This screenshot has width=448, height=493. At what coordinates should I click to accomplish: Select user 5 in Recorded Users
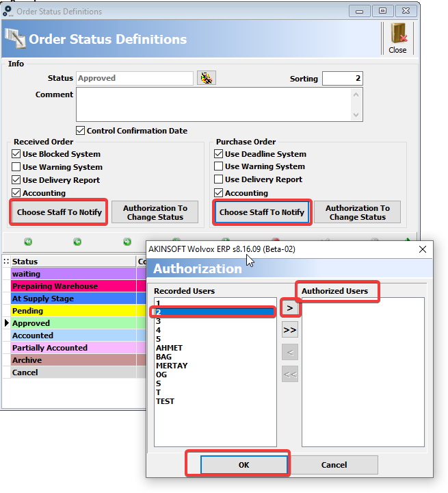[215, 339]
